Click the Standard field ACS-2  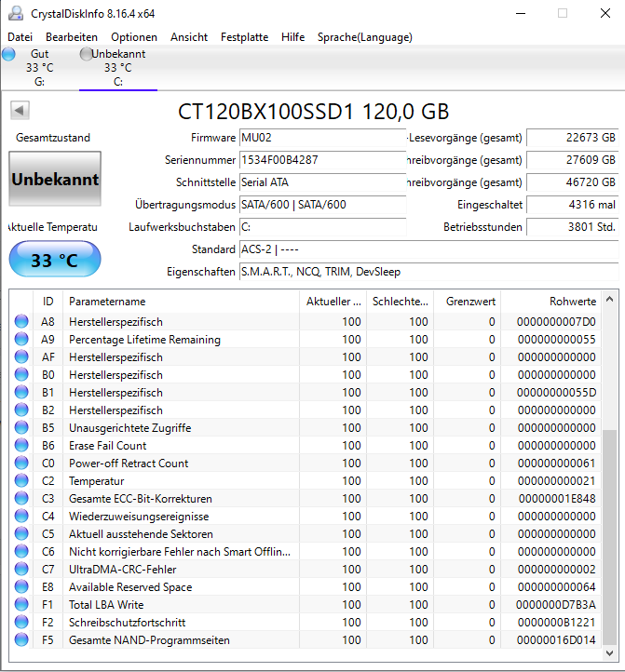pos(429,249)
